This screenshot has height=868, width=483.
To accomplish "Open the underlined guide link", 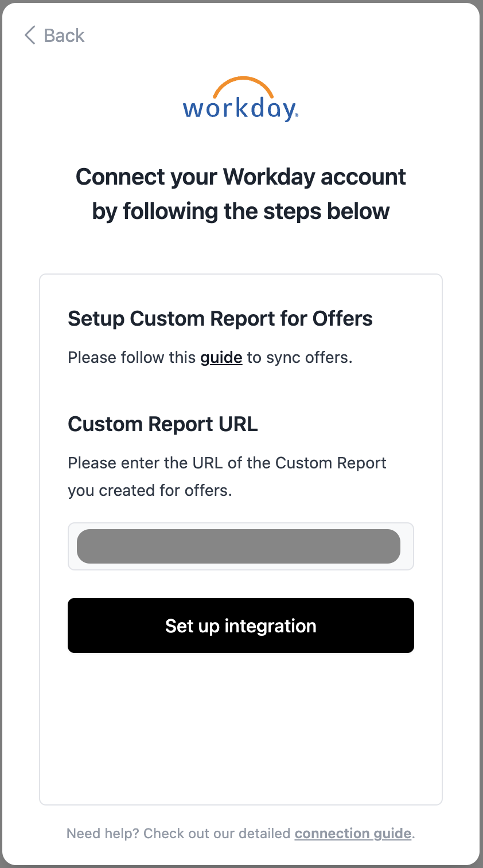I will [x=221, y=358].
